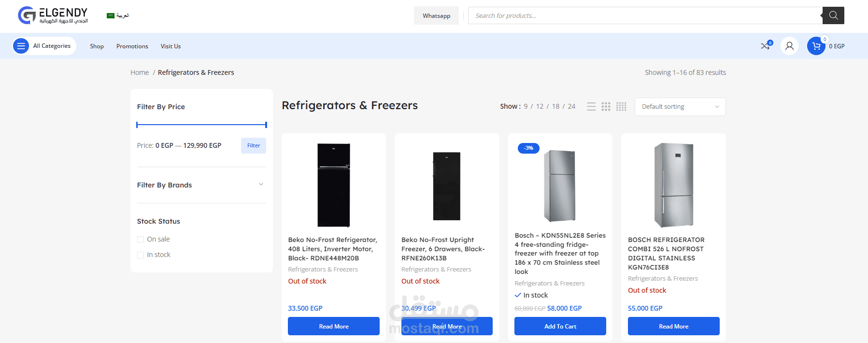Check the In stock filter
The width and height of the screenshot is (868, 343).
(141, 255)
